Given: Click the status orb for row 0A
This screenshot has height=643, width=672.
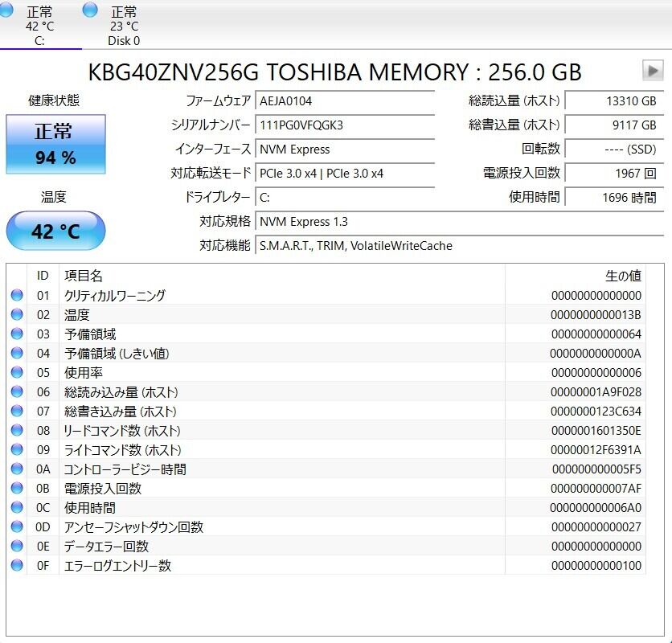Looking at the screenshot, I should 17,469.
